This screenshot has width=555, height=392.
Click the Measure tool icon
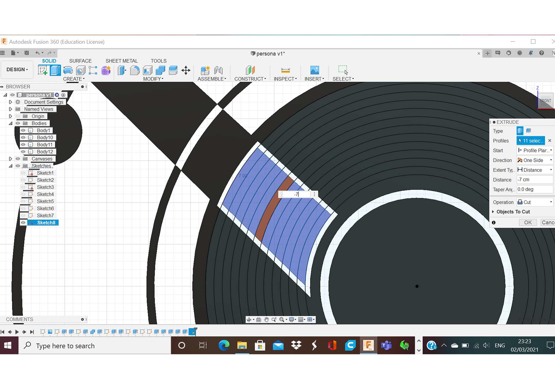tap(285, 70)
